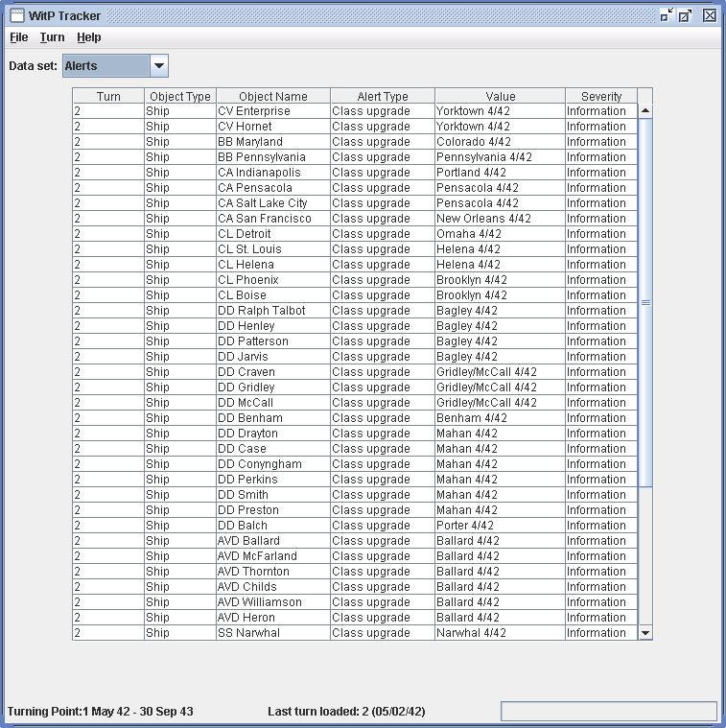This screenshot has height=728, width=726.
Task: Select the CV Enterprise cell
Action: [x=273, y=111]
